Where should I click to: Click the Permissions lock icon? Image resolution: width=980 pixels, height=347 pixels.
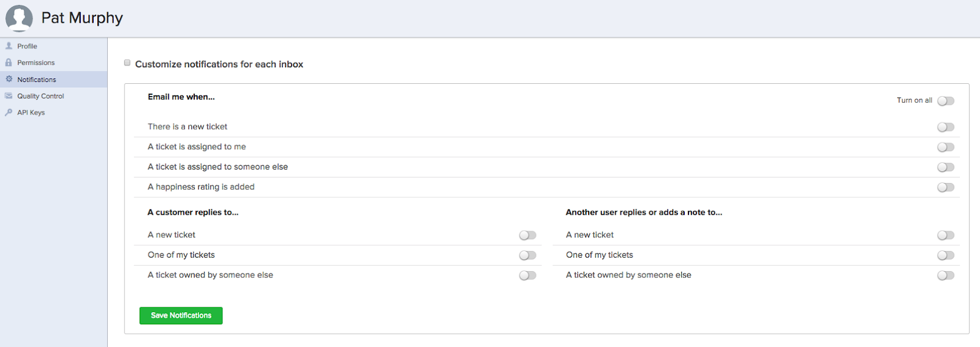coord(9,62)
